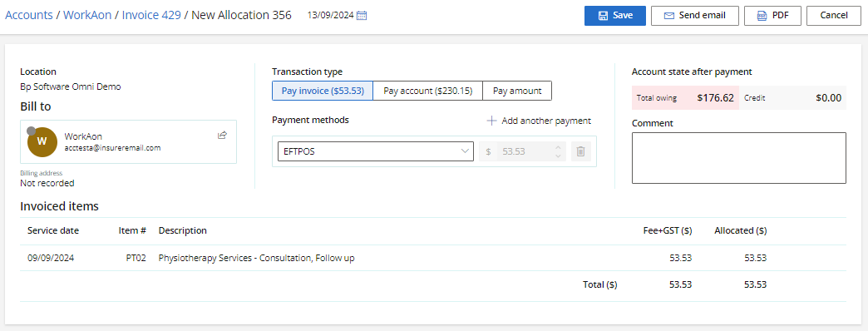The height and width of the screenshot is (331, 868).
Task: Click the share icon beside WorkAon
Action: (x=223, y=135)
